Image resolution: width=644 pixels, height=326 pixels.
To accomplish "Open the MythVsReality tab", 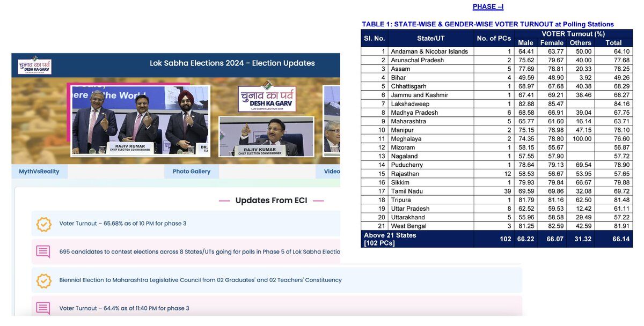I will click(39, 172).
